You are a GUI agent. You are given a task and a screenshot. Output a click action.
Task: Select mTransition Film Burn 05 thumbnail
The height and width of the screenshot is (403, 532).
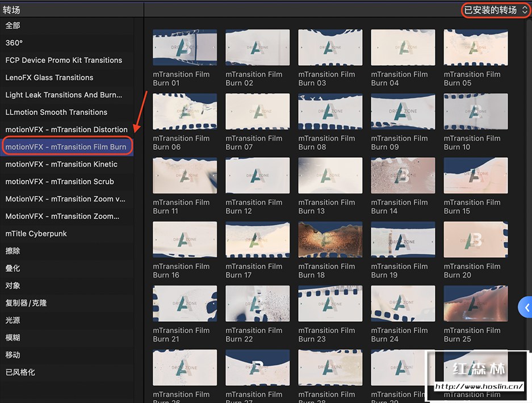(x=476, y=47)
